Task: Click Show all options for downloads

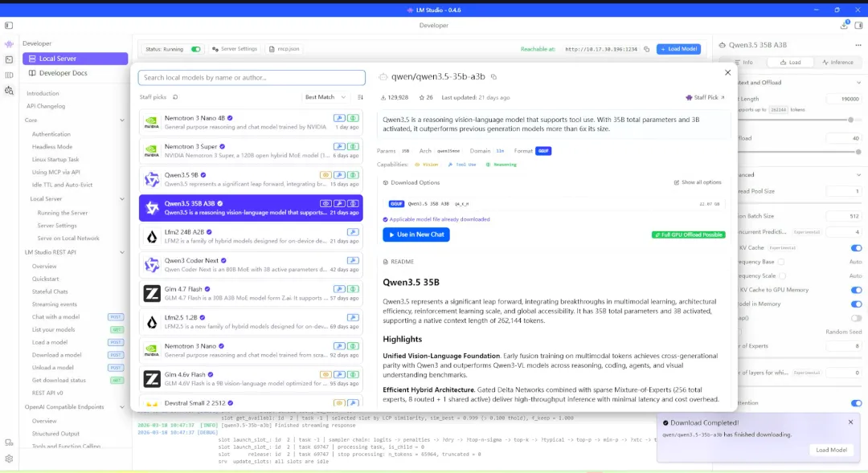Action: pyautogui.click(x=698, y=182)
